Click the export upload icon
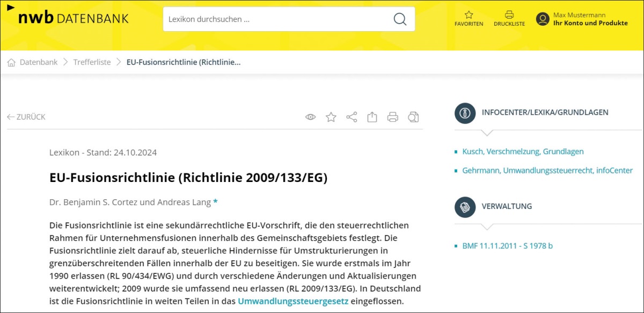This screenshot has height=313, width=644. click(x=372, y=117)
